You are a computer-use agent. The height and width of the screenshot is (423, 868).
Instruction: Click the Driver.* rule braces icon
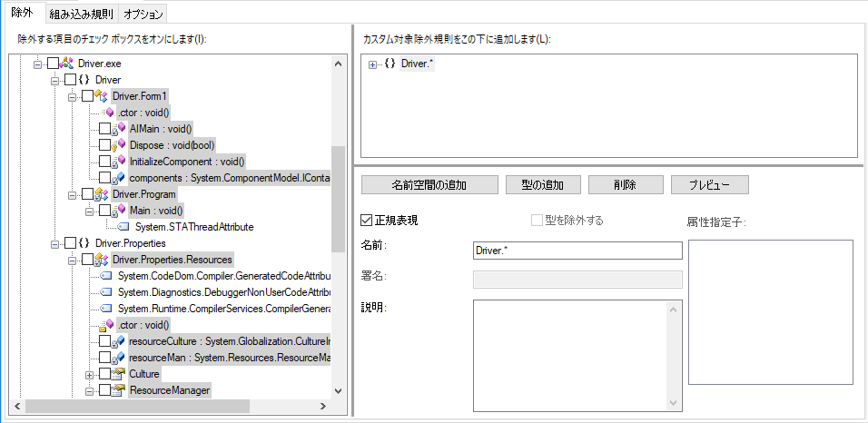pos(390,64)
